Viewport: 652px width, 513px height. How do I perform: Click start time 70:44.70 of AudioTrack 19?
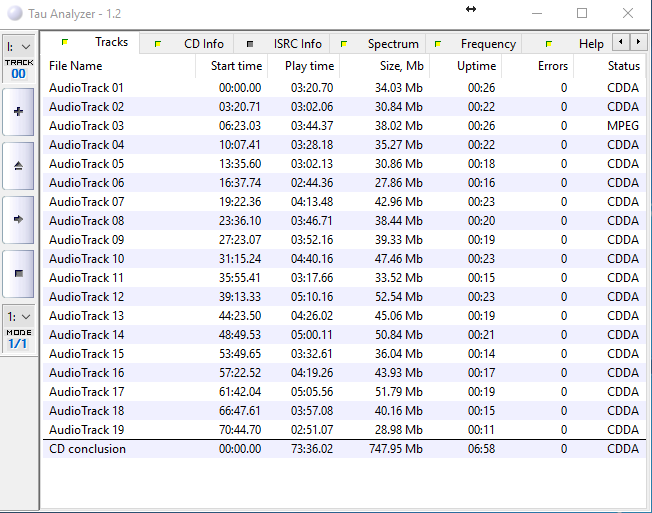240,430
